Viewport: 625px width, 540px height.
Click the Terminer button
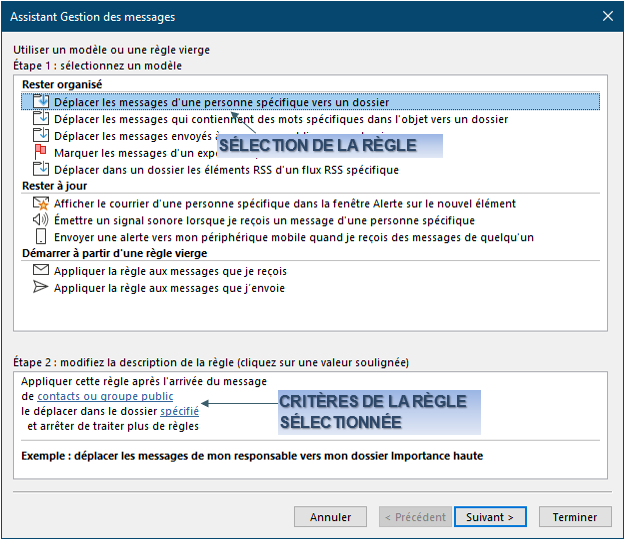tap(574, 517)
